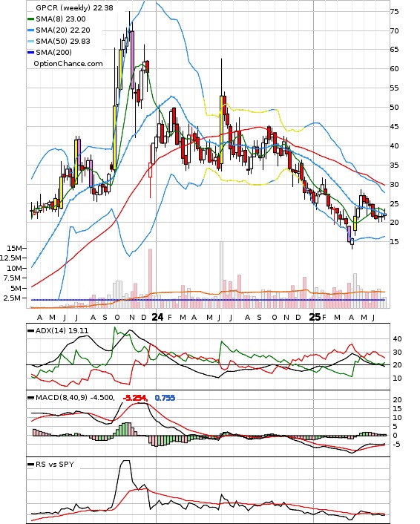Click the 15M volume axis label
The width and height of the screenshot is (420, 524).
[14, 248]
